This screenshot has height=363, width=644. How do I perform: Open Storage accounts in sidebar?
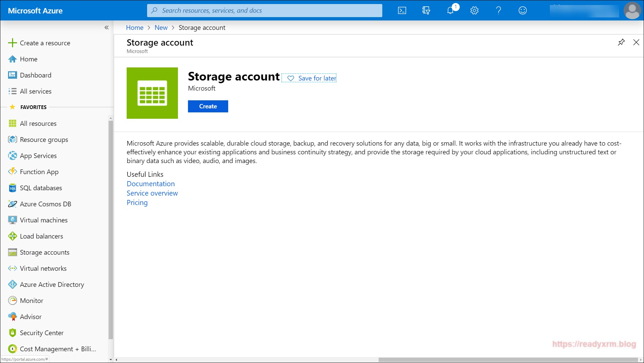tap(44, 252)
